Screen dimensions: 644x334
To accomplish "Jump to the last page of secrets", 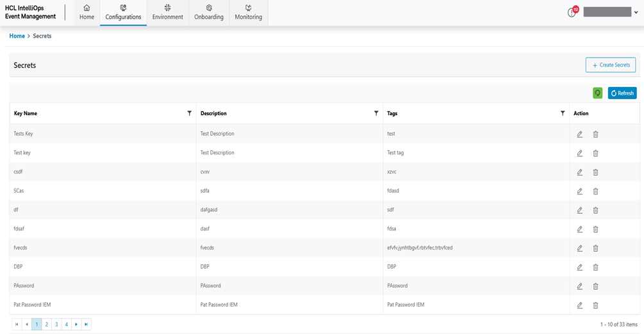I will click(x=86, y=324).
